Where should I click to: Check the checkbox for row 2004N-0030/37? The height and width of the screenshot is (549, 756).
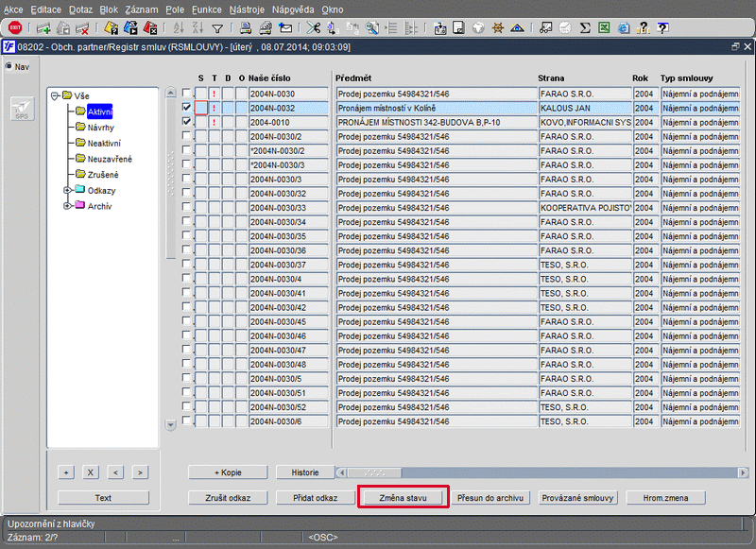pos(186,264)
